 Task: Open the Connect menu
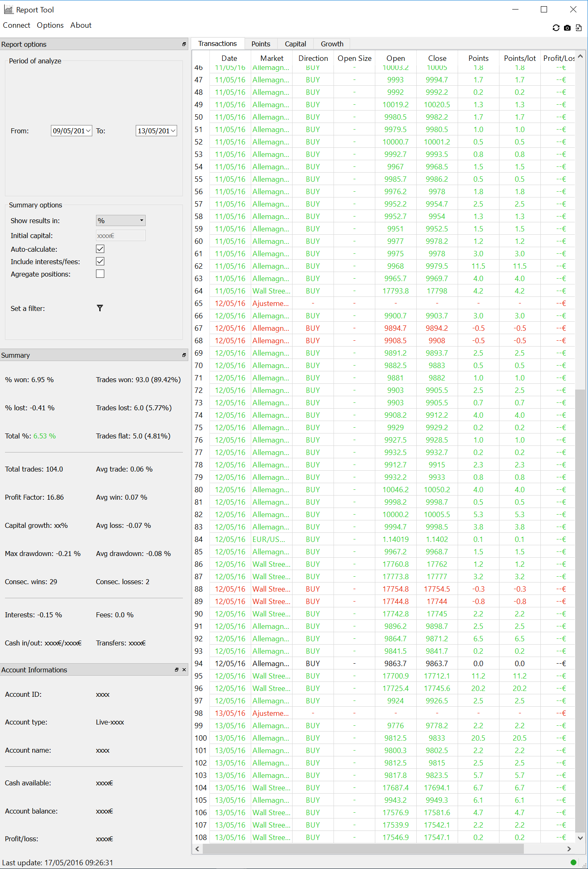[x=17, y=25]
